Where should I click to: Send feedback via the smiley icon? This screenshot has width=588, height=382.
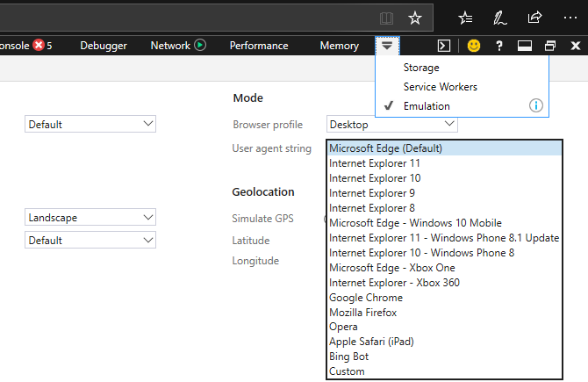[473, 46]
